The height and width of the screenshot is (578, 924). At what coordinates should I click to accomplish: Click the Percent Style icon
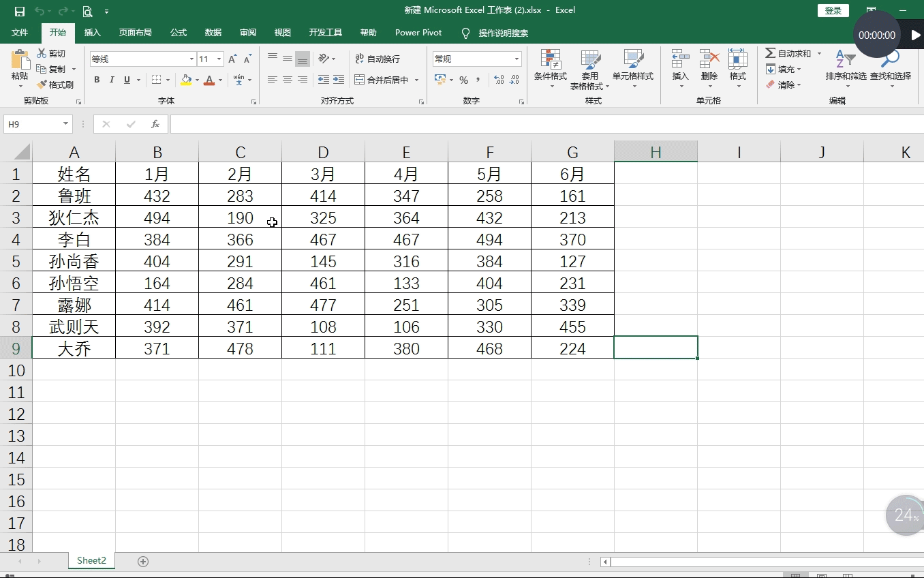(463, 80)
